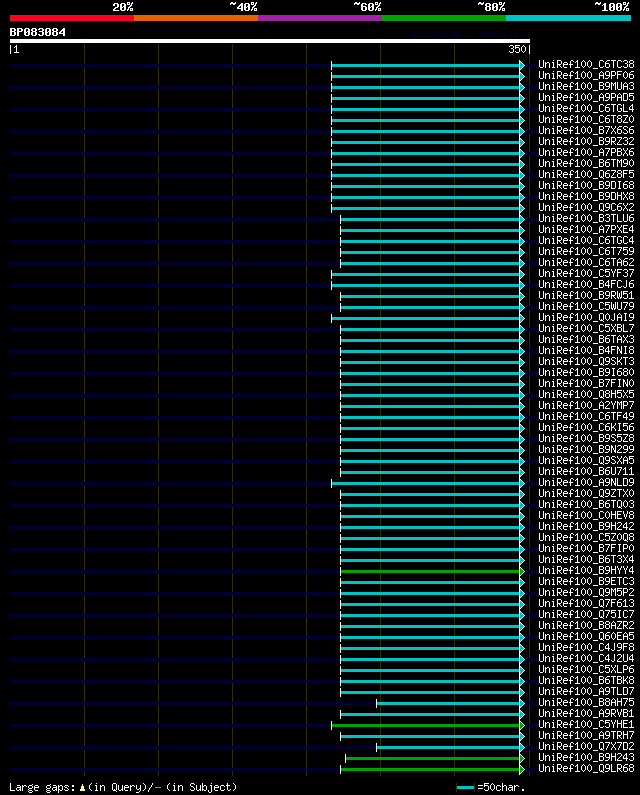Select hit label UniRef100_B6TM90
The width and height of the screenshot is (640, 795).
586,163
